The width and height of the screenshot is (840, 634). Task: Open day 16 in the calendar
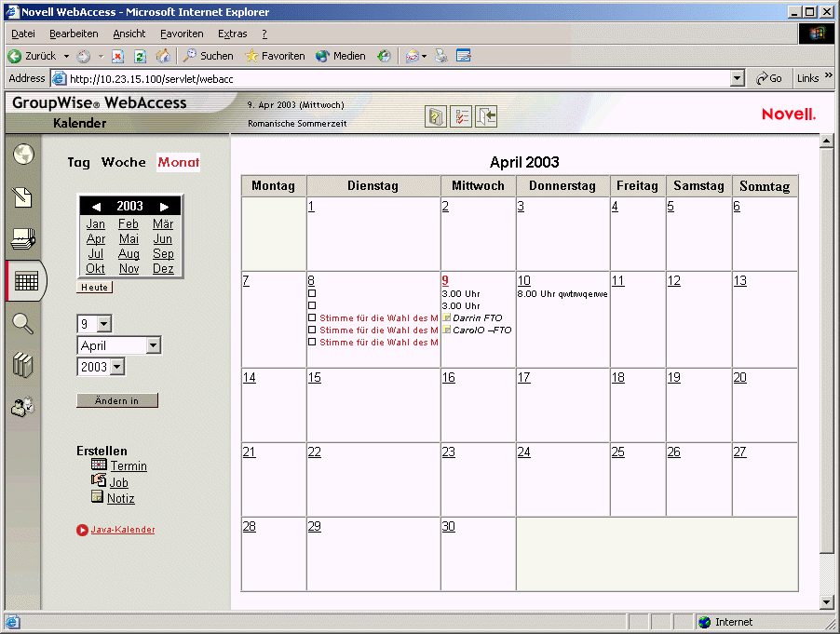point(448,377)
